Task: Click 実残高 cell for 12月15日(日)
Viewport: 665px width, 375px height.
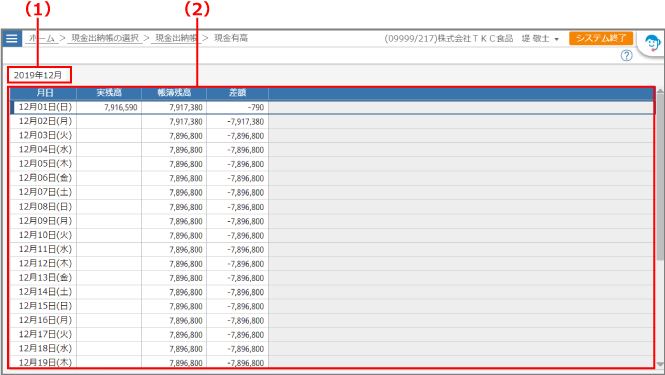Action: (109, 306)
